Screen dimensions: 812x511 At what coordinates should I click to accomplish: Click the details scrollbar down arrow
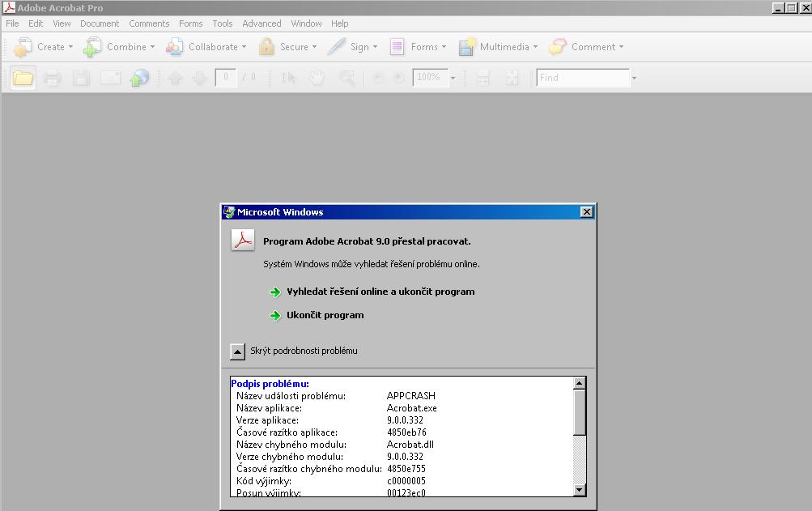[580, 490]
